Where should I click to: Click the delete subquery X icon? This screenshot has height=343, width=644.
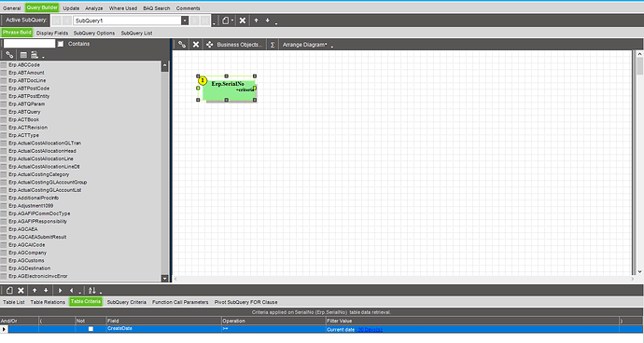click(243, 21)
